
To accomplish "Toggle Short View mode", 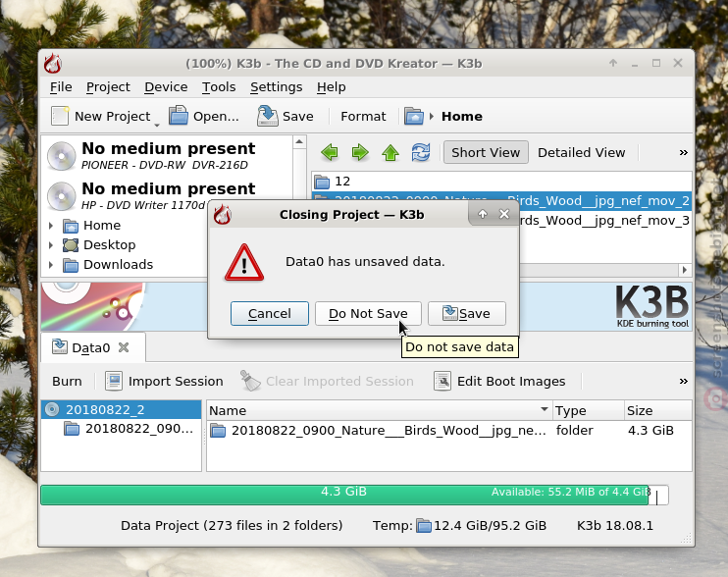I will [x=486, y=152].
